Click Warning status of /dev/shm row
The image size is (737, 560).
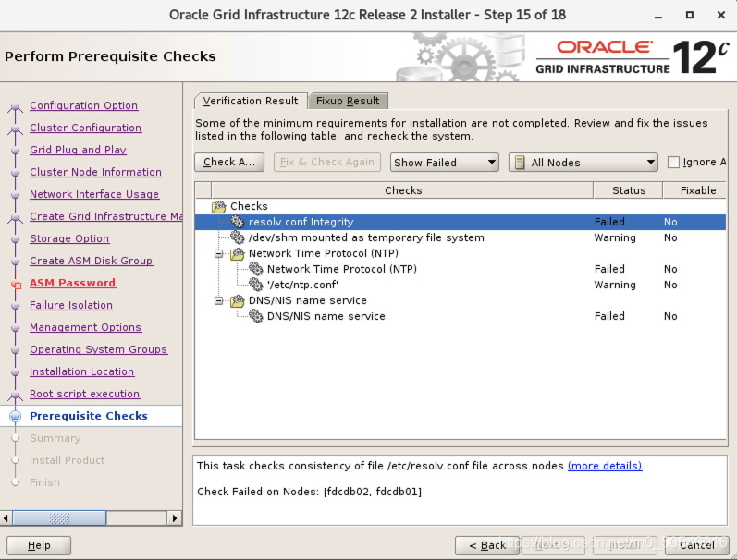coord(615,237)
